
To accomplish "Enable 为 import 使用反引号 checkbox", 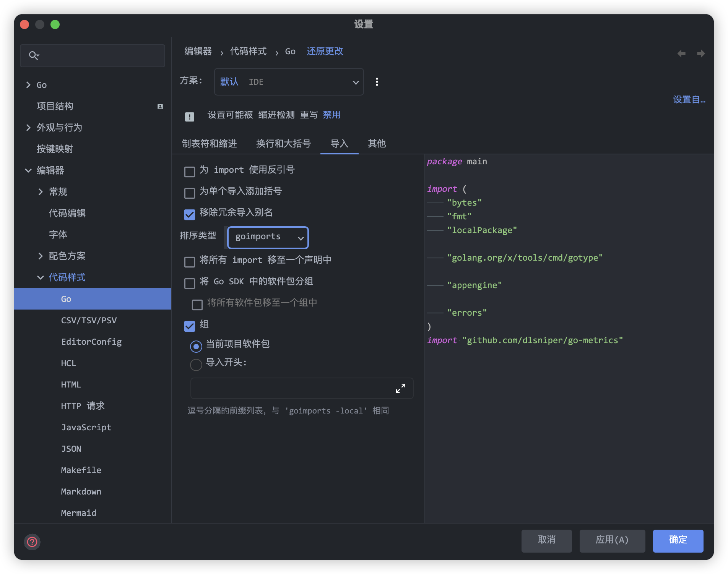I will pyautogui.click(x=190, y=172).
